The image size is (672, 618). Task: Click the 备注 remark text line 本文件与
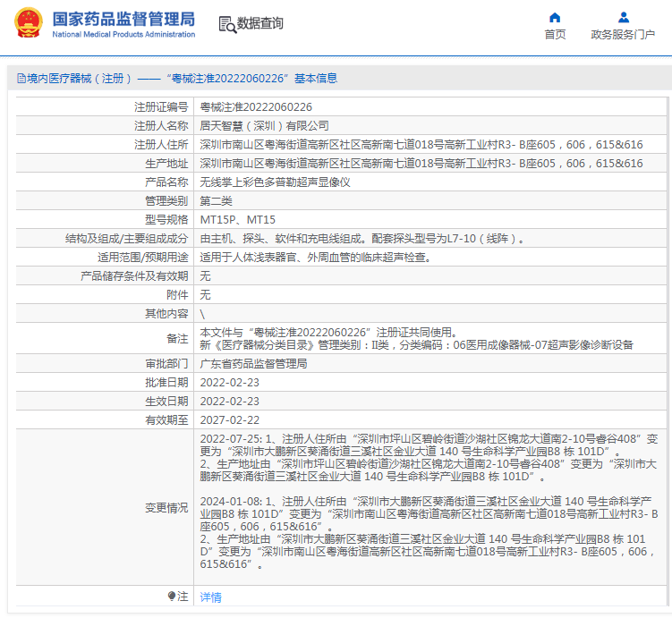330,333
